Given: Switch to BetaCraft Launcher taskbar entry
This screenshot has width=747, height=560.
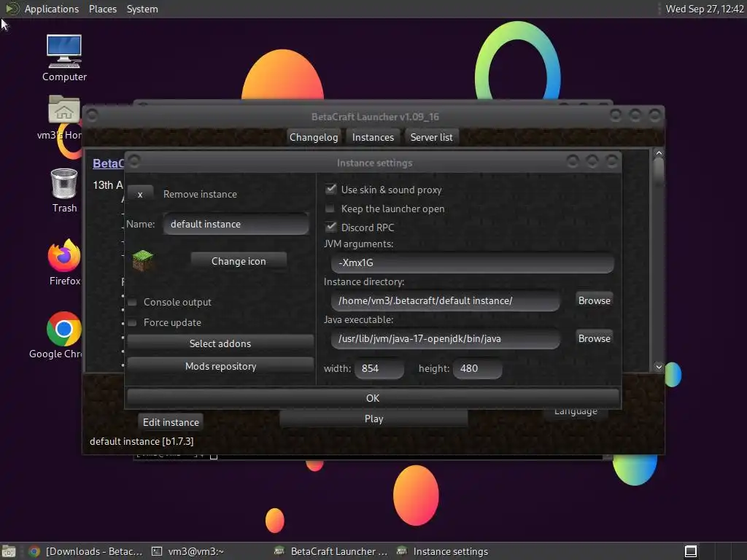Looking at the screenshot, I should tap(331, 551).
